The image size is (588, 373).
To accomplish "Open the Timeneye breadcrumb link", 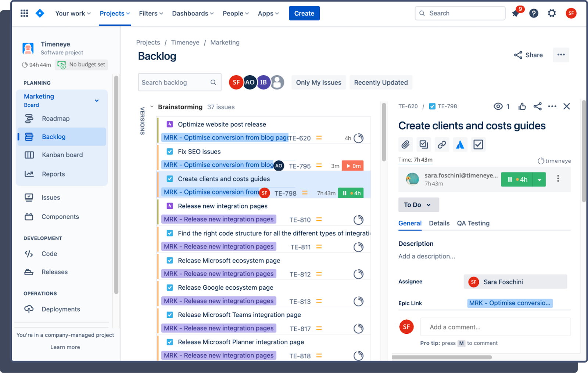I will click(x=185, y=43).
